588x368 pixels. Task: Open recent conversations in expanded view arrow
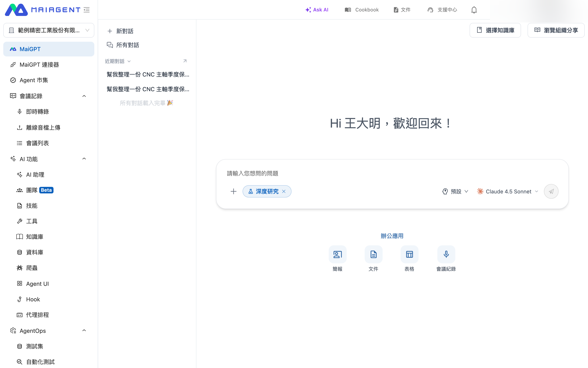[x=185, y=61]
